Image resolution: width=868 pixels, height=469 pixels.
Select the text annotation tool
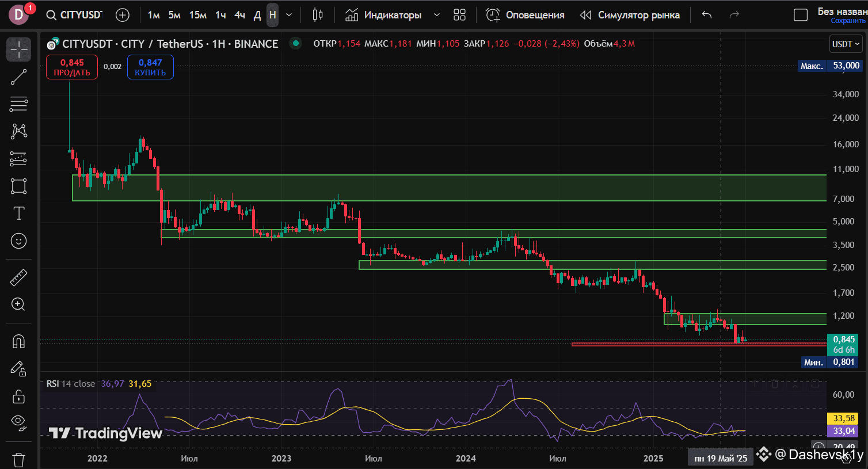coord(18,213)
